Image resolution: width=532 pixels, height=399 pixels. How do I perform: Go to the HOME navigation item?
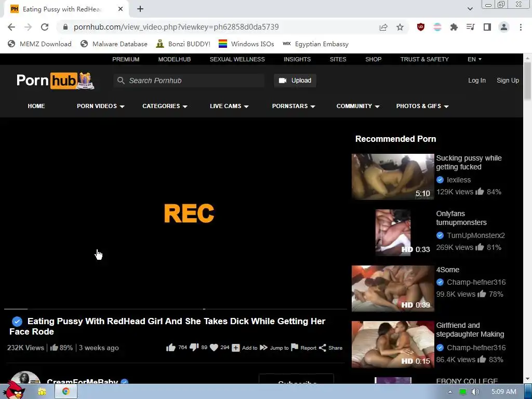pyautogui.click(x=36, y=106)
